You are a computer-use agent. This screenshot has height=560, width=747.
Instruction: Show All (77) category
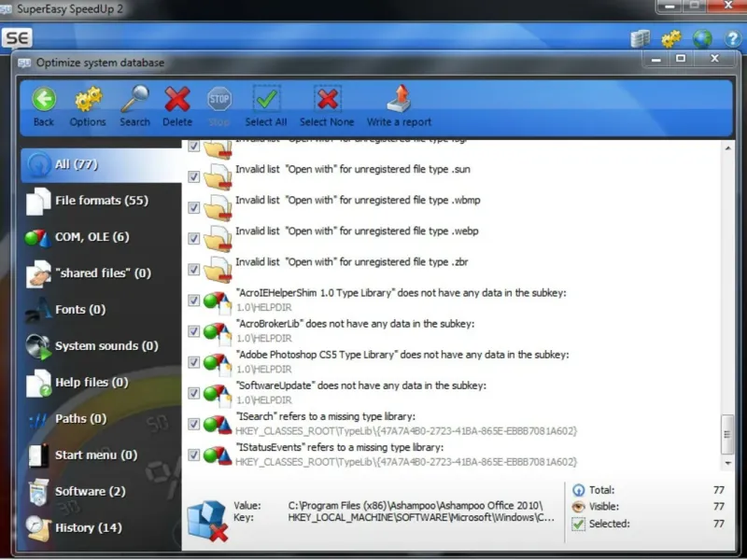101,165
